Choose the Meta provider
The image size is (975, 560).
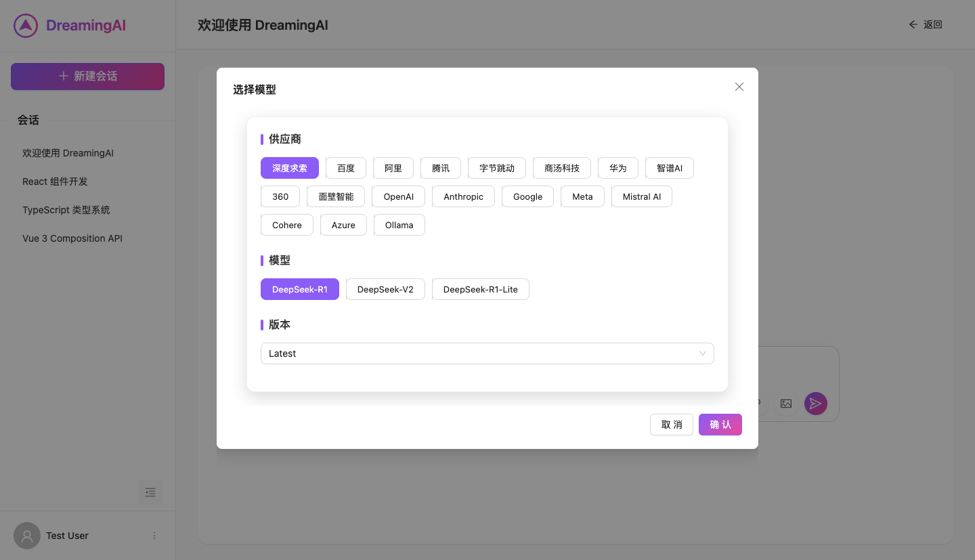point(582,196)
